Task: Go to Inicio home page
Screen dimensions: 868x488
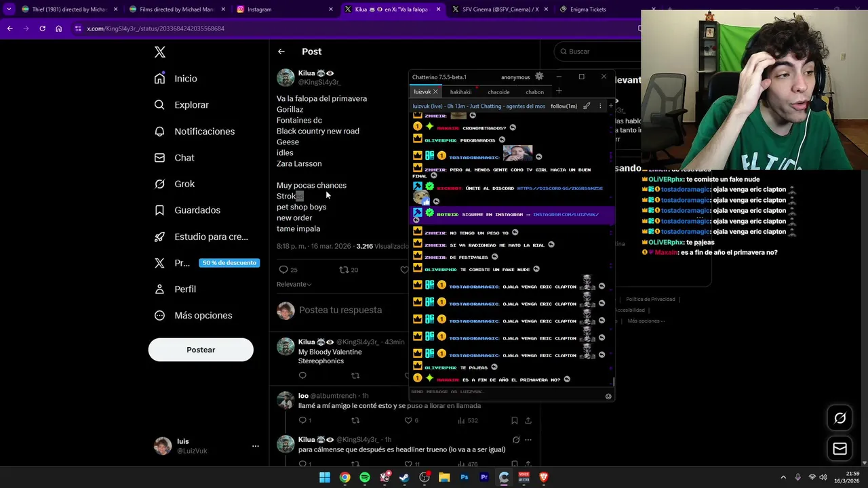Action: (x=176, y=79)
